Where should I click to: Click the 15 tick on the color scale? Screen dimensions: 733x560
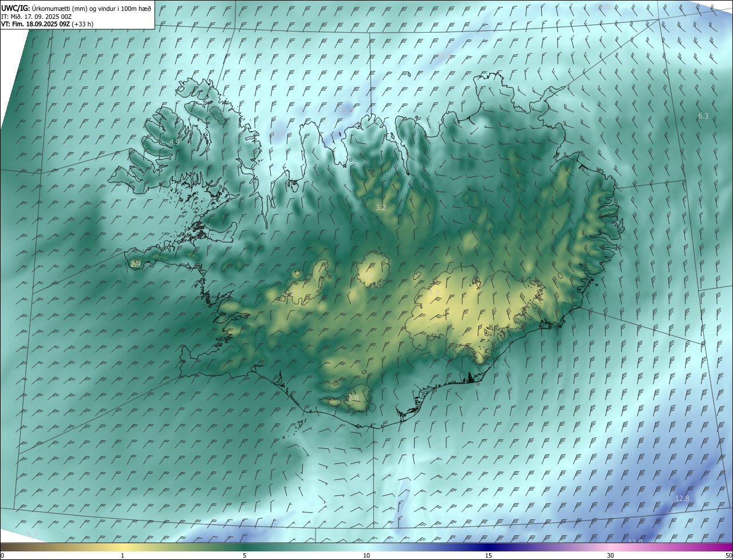click(x=488, y=556)
